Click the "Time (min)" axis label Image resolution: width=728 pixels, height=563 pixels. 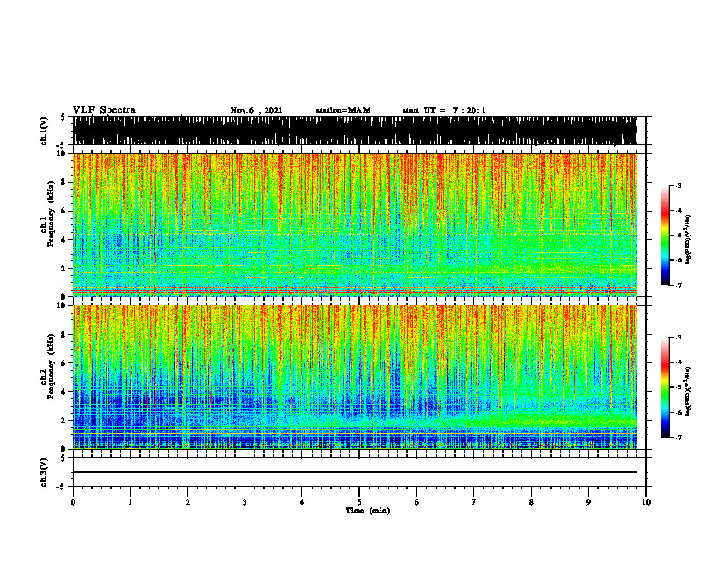[368, 511]
